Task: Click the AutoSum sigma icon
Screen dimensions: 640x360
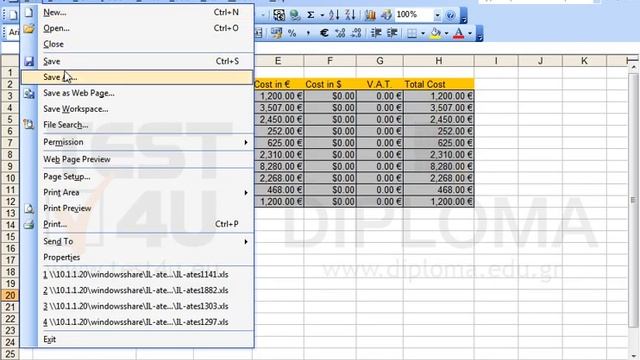Action: pyautogui.click(x=311, y=15)
